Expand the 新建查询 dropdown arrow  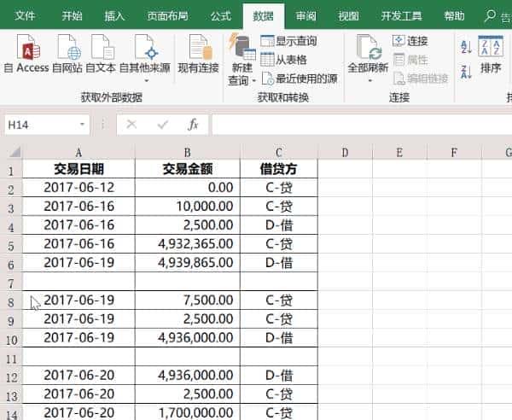pyautogui.click(x=253, y=80)
